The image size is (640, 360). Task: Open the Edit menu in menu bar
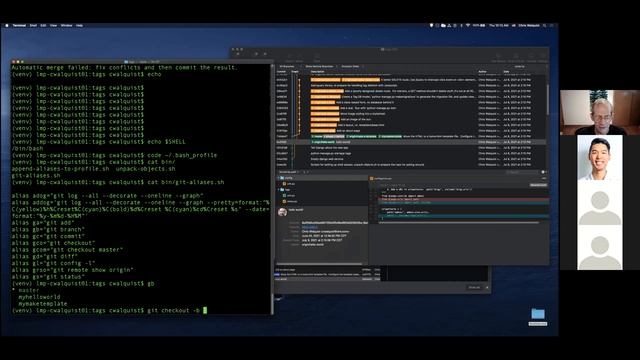43,25
